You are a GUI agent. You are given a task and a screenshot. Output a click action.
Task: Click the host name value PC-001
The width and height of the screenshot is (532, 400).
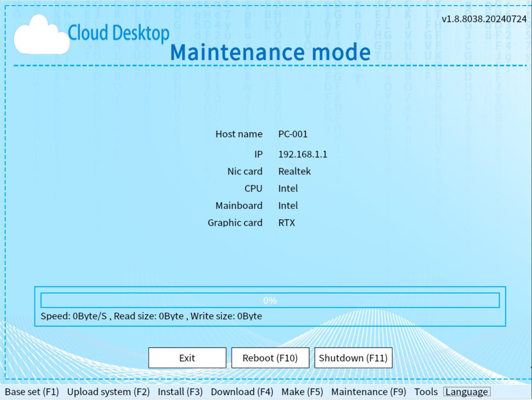(x=293, y=134)
